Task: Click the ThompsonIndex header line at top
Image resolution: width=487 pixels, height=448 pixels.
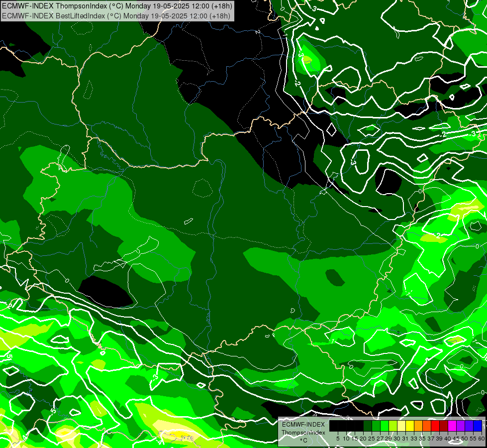Action: (117, 6)
